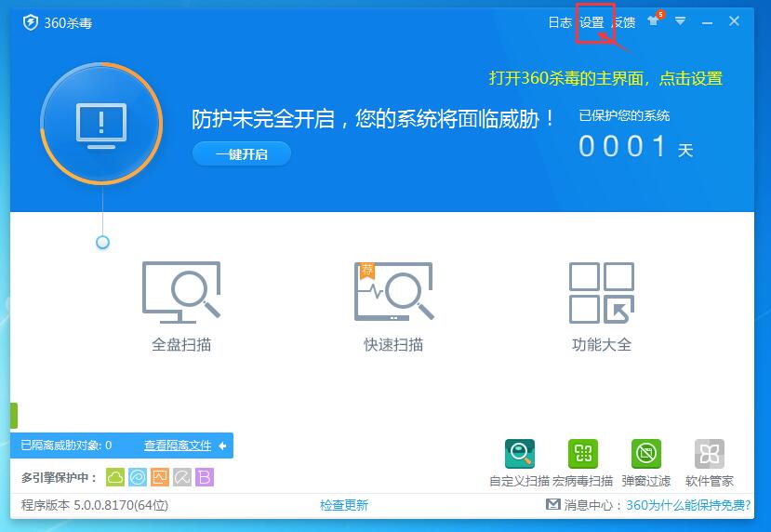Open 自定义扫描 custom scan
The image size is (771, 532).
point(519,463)
